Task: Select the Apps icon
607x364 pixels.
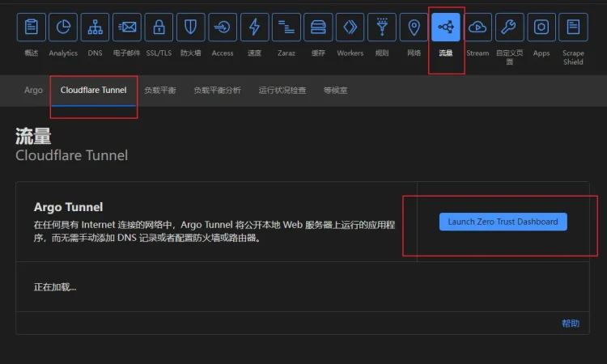Action: 541,27
